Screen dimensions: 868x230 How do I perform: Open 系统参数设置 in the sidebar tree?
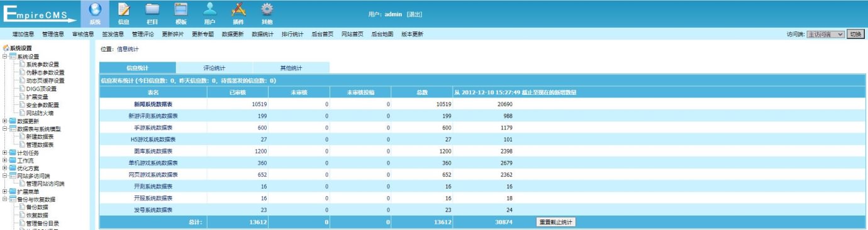point(43,64)
